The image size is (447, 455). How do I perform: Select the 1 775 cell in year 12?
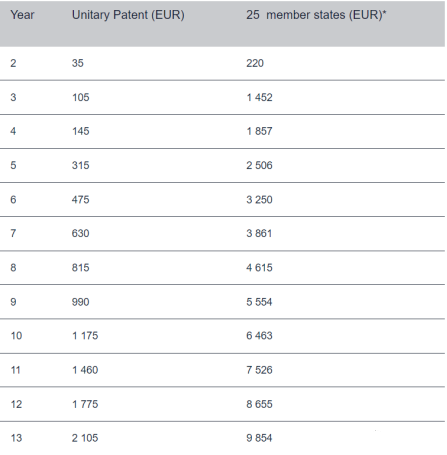pos(85,404)
